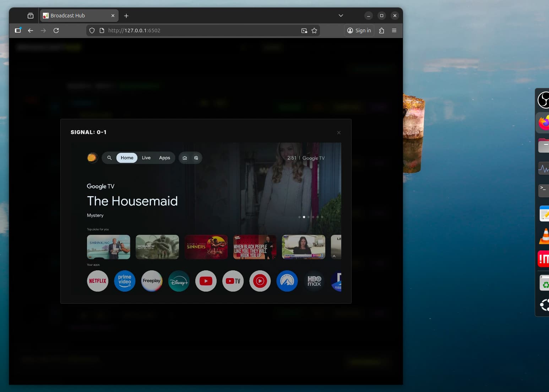Select the Live tab in preview
Screen dimensions: 549x392
pyautogui.click(x=146, y=158)
